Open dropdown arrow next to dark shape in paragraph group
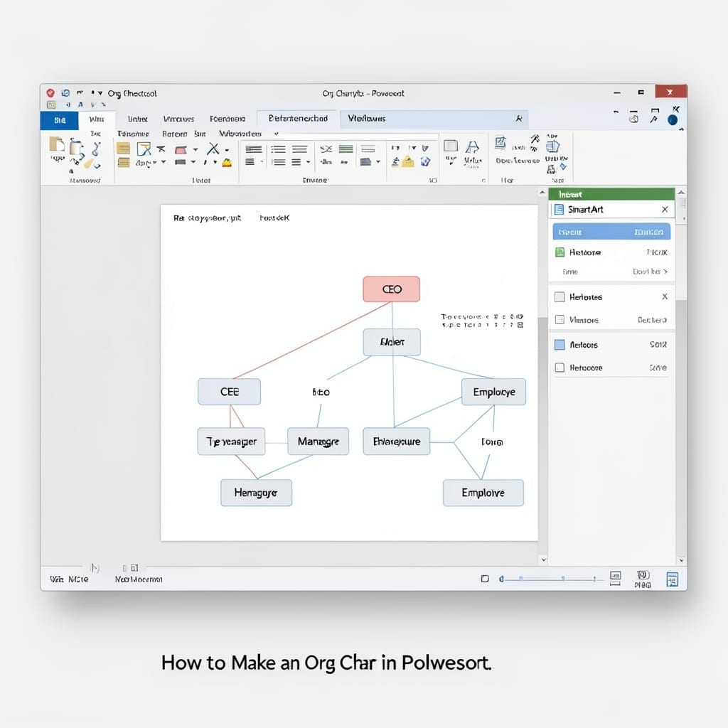Viewport: 728px width, 728px height. coord(378,161)
